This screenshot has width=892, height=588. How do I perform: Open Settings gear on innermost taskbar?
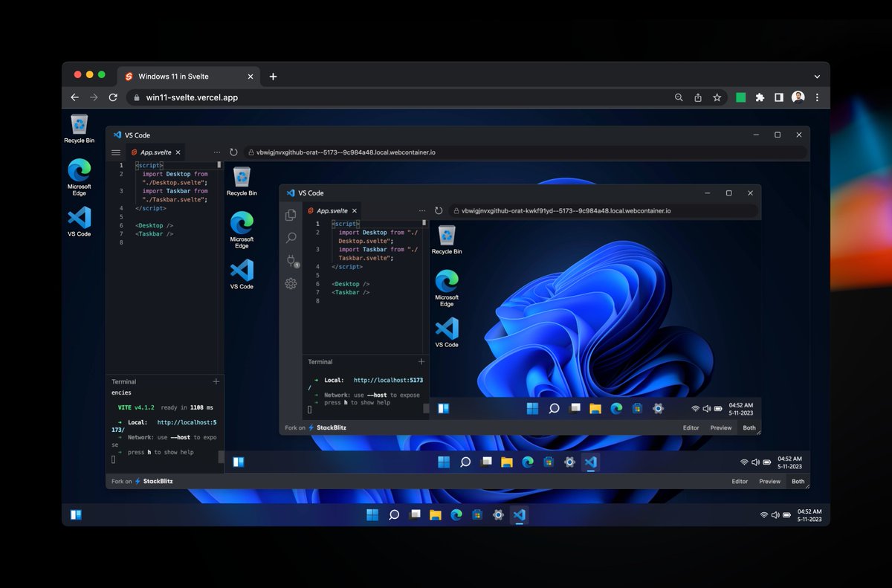(658, 408)
